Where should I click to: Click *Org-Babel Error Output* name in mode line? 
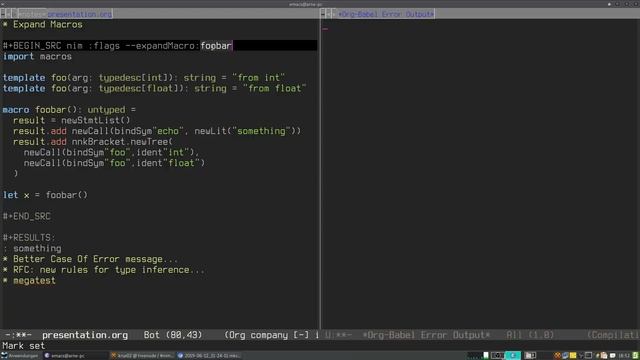426,335
